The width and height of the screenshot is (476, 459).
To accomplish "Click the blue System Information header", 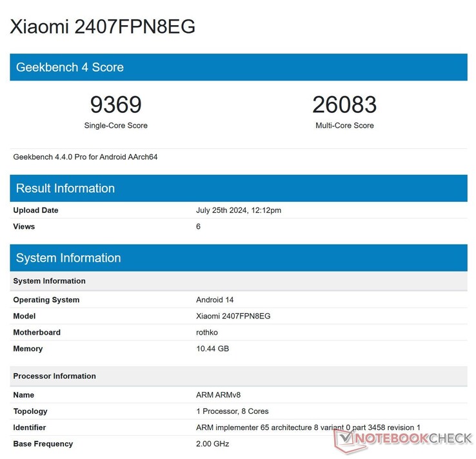I will tap(239, 258).
